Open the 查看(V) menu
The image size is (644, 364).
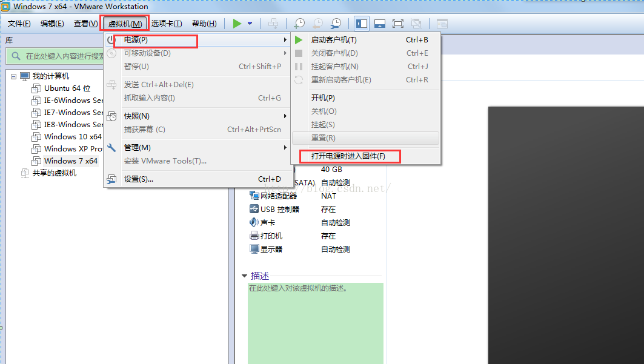[x=85, y=24]
